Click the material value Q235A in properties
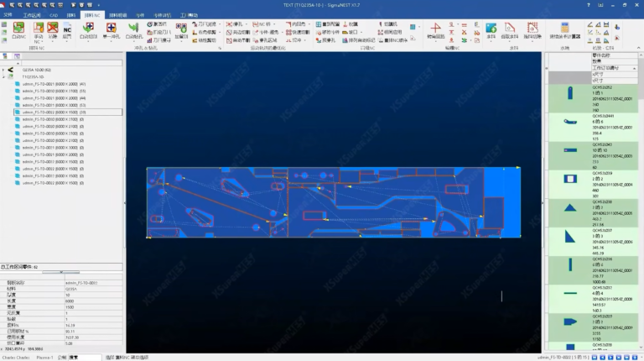This screenshot has width=644, height=361. (71, 289)
